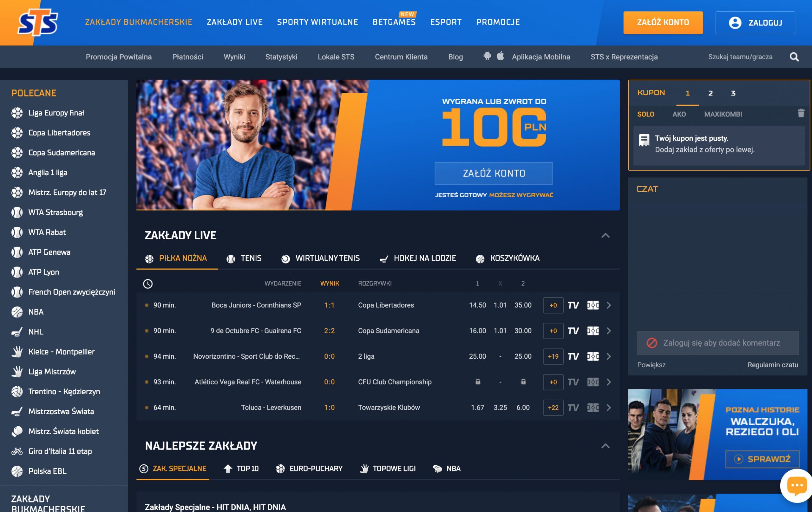
Task: Click the STS logo
Action: [38, 23]
